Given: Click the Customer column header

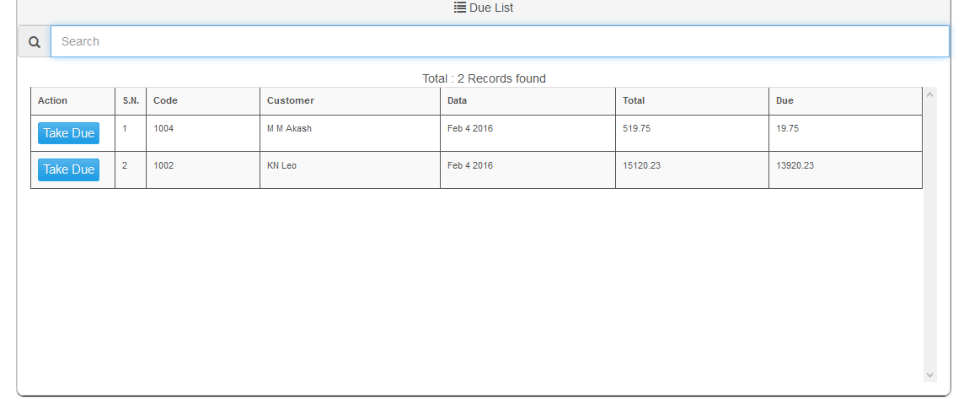Looking at the screenshot, I should (x=290, y=100).
